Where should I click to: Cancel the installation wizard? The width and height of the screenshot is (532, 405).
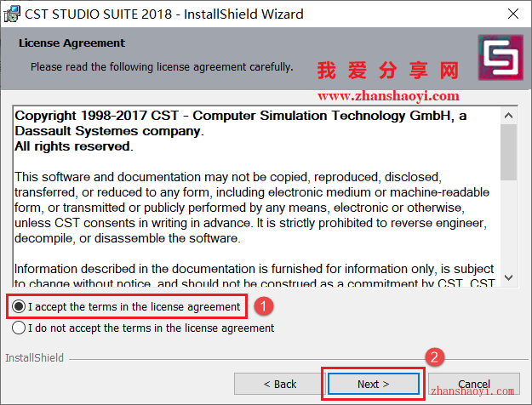[474, 384]
